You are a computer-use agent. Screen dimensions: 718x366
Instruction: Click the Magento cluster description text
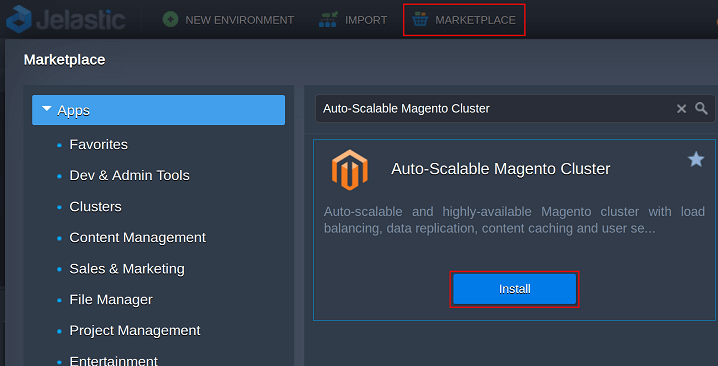514,220
